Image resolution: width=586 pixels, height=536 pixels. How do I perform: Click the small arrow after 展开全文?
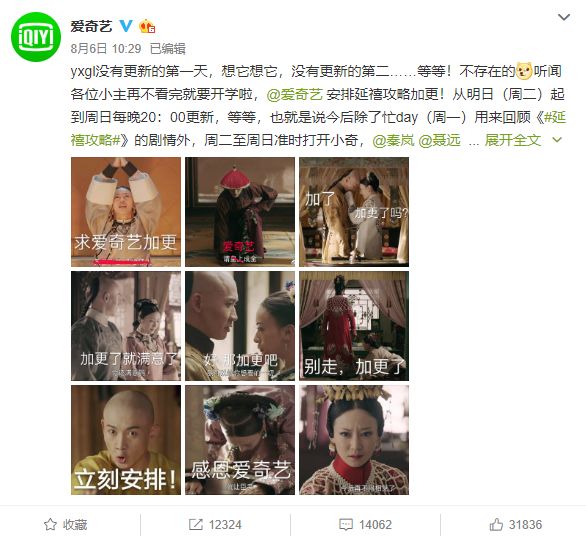pyautogui.click(x=557, y=140)
